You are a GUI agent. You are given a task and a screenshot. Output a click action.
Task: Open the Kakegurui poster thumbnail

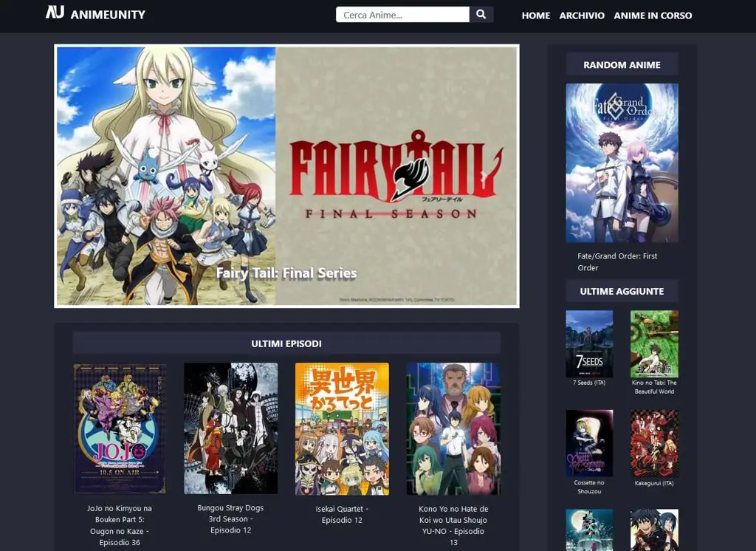coord(654,443)
